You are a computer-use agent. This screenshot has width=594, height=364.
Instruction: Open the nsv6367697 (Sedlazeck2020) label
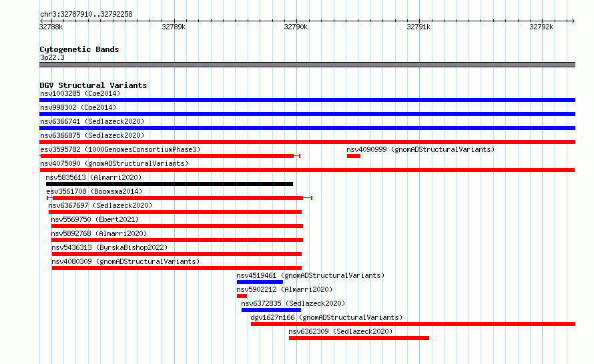click(100, 205)
